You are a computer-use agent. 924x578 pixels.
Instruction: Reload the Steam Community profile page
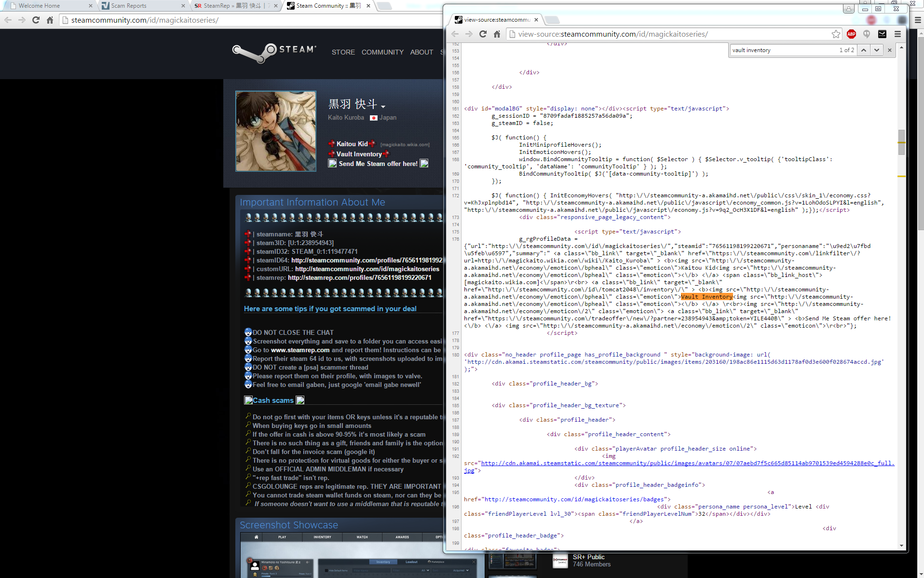(36, 20)
